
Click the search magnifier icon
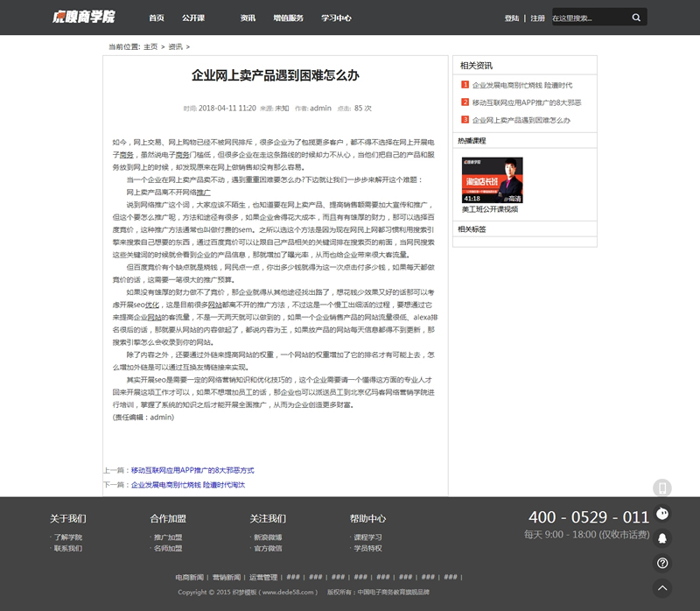[636, 18]
